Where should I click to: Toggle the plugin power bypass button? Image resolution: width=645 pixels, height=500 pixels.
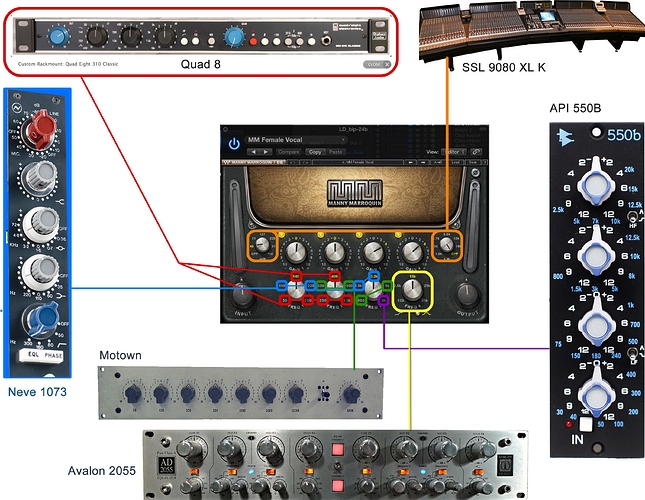click(x=234, y=144)
